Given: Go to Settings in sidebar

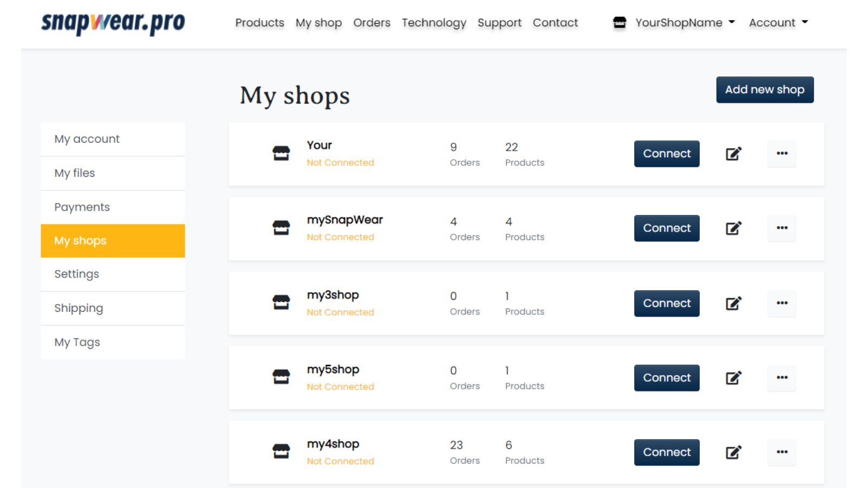Looking at the screenshot, I should coord(113,274).
